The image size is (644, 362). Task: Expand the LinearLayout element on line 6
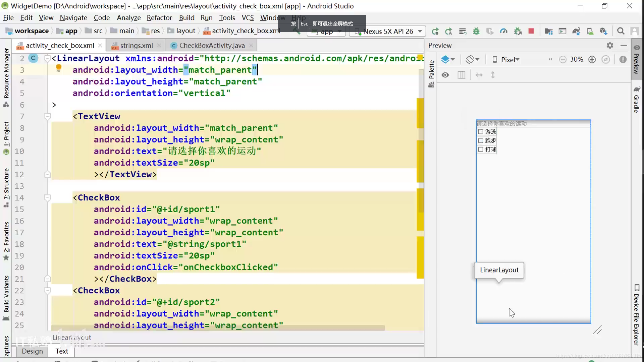[x=54, y=105]
